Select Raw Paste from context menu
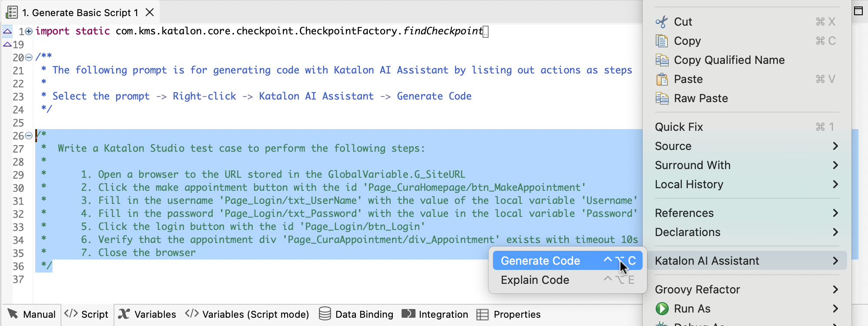The width and height of the screenshot is (868, 326). coord(747,98)
